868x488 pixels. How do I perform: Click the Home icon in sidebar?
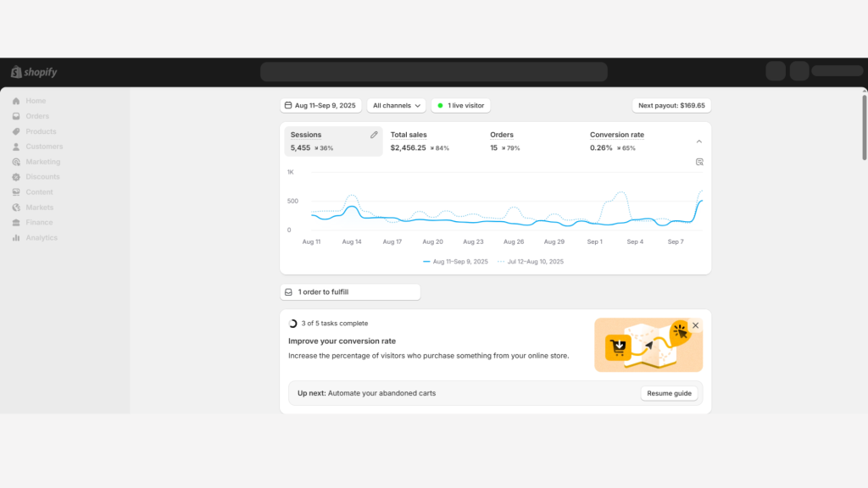[x=16, y=101]
